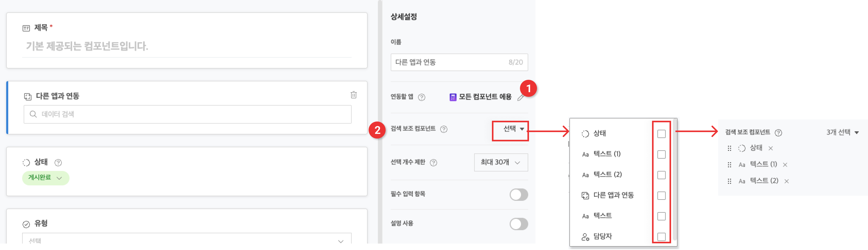Screen dimensions: 868x250
Task: Expand the 최대 30개 dropdown
Action: pyautogui.click(x=501, y=162)
